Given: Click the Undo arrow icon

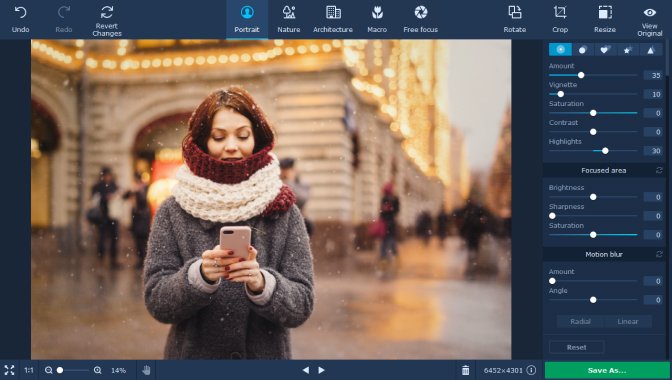Looking at the screenshot, I should [20, 12].
